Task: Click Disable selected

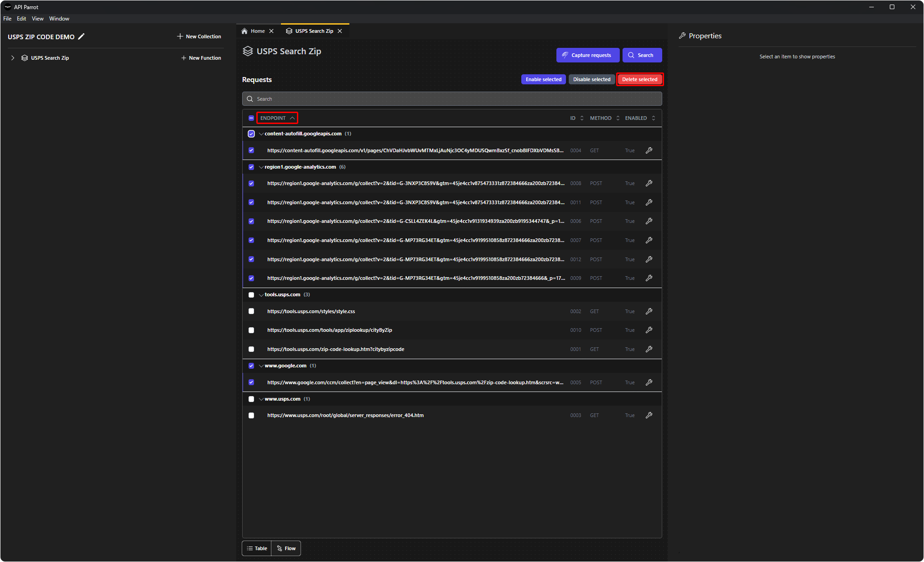Action: [x=592, y=79]
